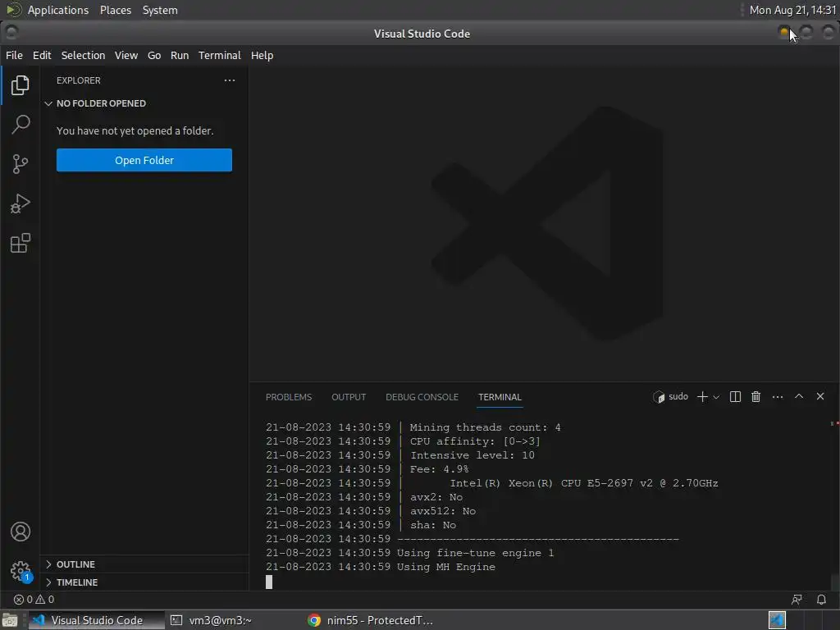Switch to the DEBUG CONSOLE tab
Viewport: 840px width, 630px height.
[x=422, y=397]
